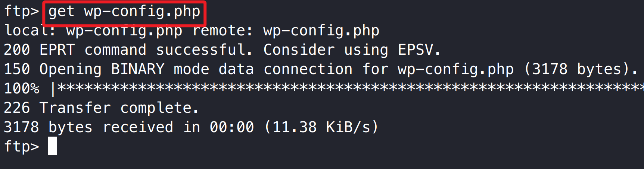Click the last empty ftp> prompt
This screenshot has height=169, width=644.
pyautogui.click(x=21, y=146)
